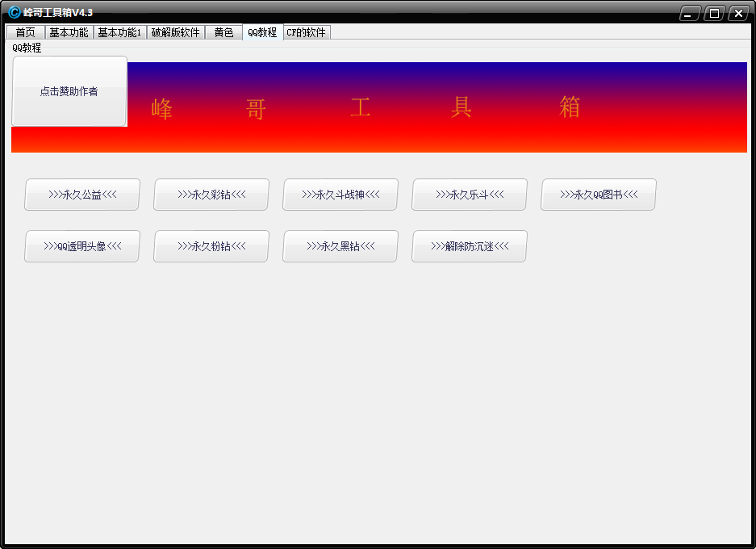This screenshot has height=549, width=756.
Task: Click the 永久彩钻 button
Action: pyautogui.click(x=211, y=195)
